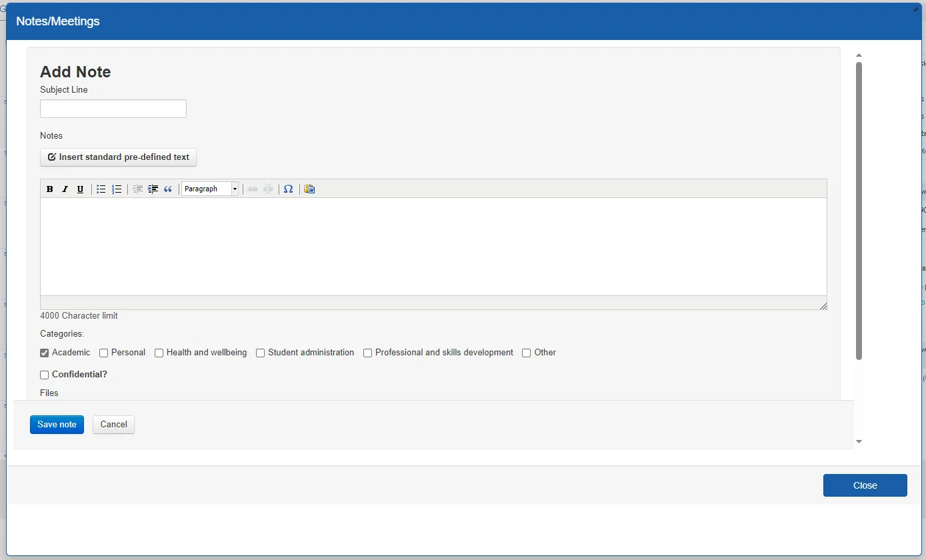Insert a blockquote in the note editor
The width and height of the screenshot is (926, 560).
pyautogui.click(x=168, y=189)
